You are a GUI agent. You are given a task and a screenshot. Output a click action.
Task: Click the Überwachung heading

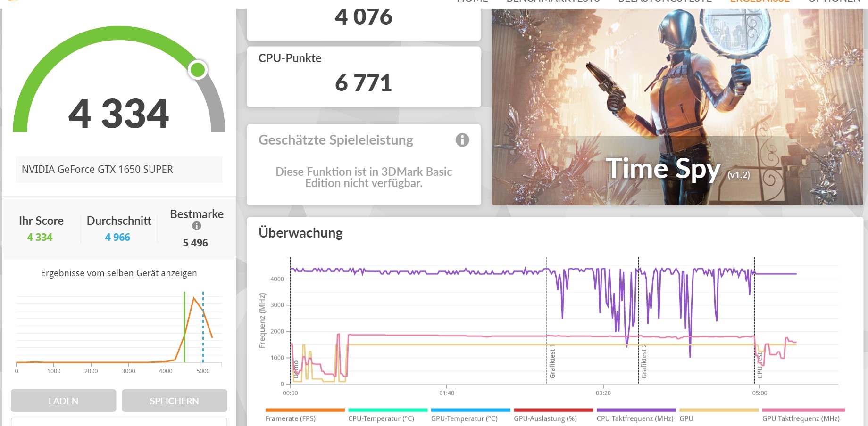pos(300,233)
